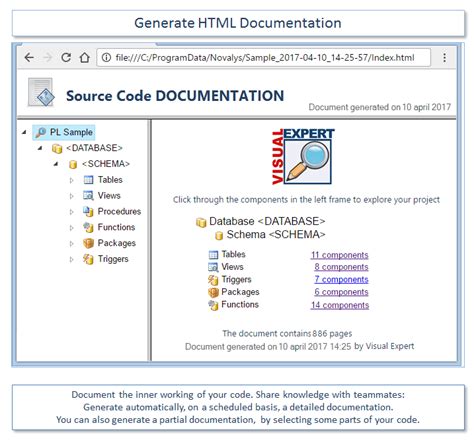Click the Functions icon in the tree
This screenshot has width=474, height=442.
(x=88, y=227)
